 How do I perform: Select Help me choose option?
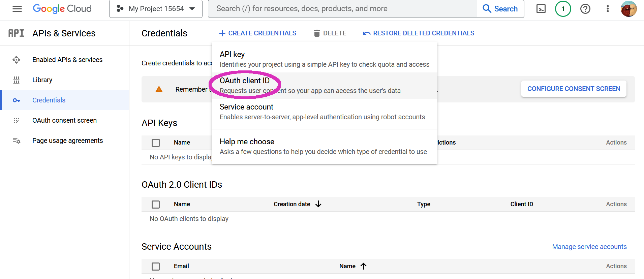325,146
